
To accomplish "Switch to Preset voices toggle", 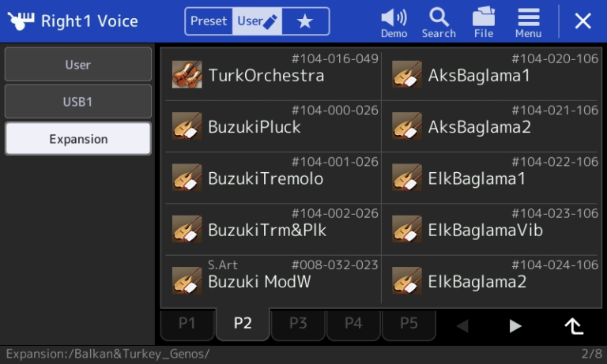I will [209, 21].
